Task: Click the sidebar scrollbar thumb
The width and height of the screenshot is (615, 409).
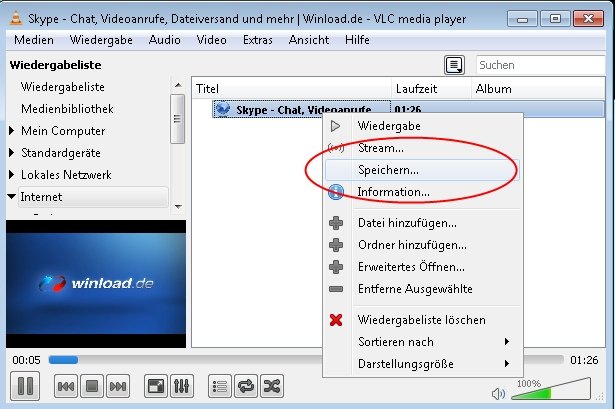Action: [x=178, y=119]
